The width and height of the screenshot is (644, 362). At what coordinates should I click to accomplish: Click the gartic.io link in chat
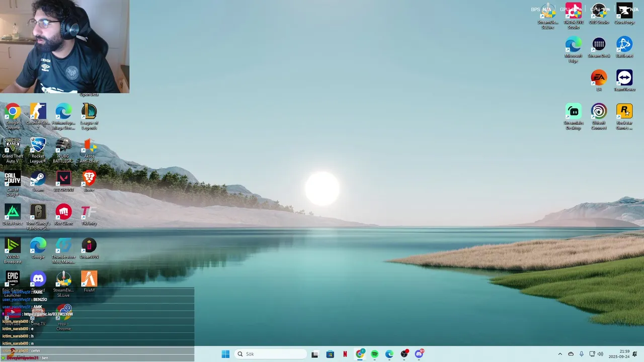point(48,314)
